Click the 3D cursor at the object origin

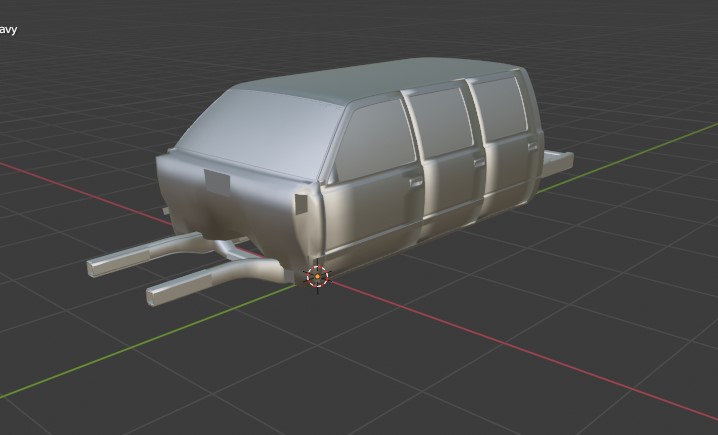pos(317,277)
